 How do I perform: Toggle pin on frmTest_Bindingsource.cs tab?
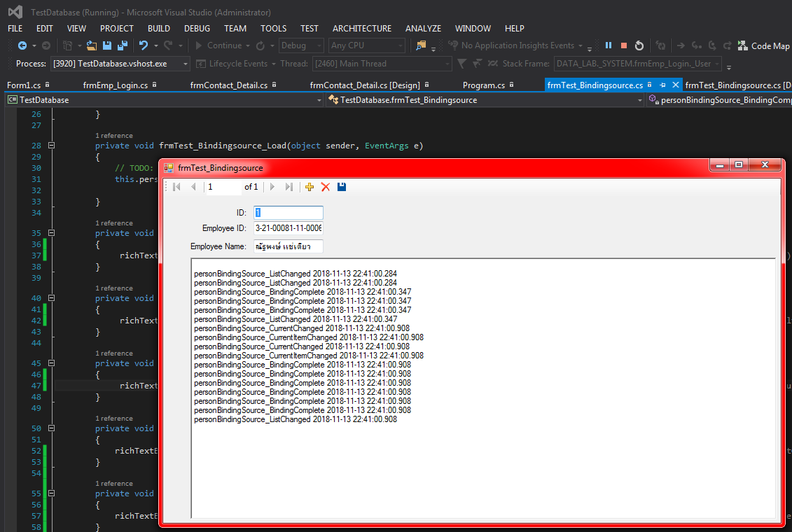click(662, 85)
